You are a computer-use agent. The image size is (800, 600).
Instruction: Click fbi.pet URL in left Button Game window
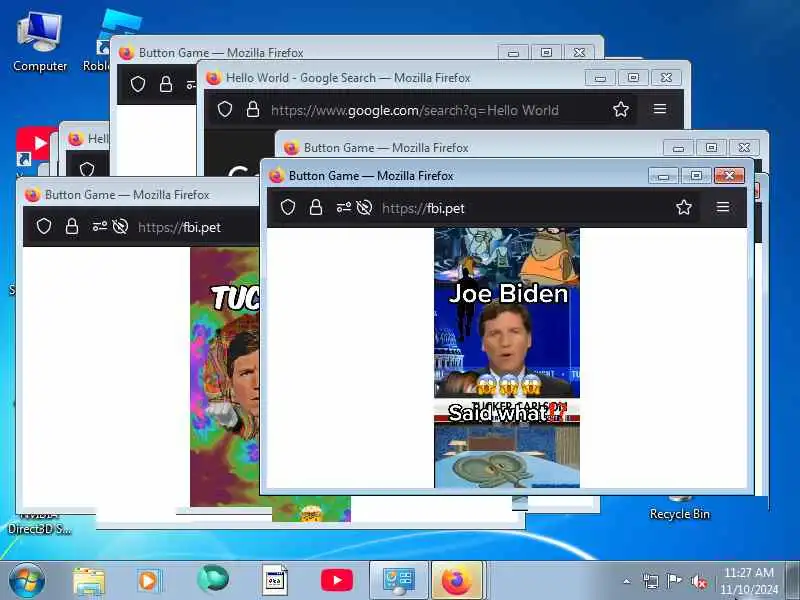click(x=179, y=227)
